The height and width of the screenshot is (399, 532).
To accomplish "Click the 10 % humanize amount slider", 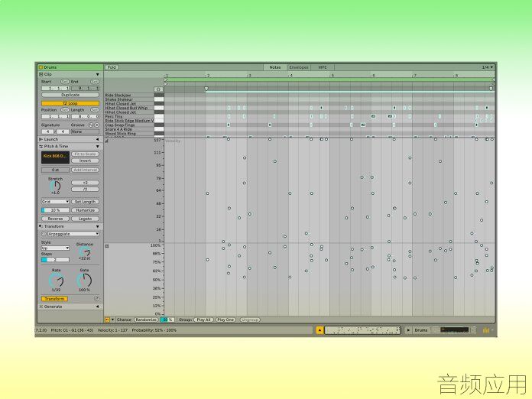I will pos(55,210).
